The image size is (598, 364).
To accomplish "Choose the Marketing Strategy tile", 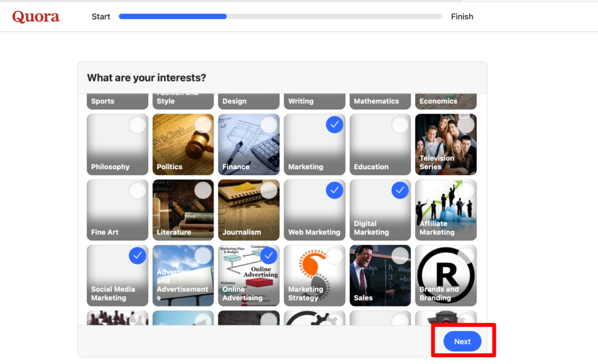I will [x=315, y=276].
